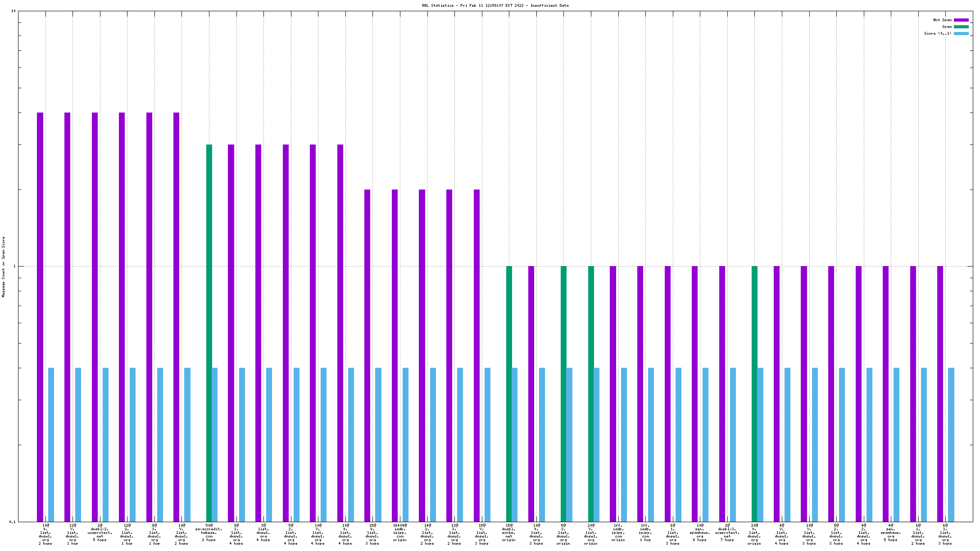Screen dimensions: 980x551
Task: Click the y-axis tick label 1
Action: pos(14,266)
